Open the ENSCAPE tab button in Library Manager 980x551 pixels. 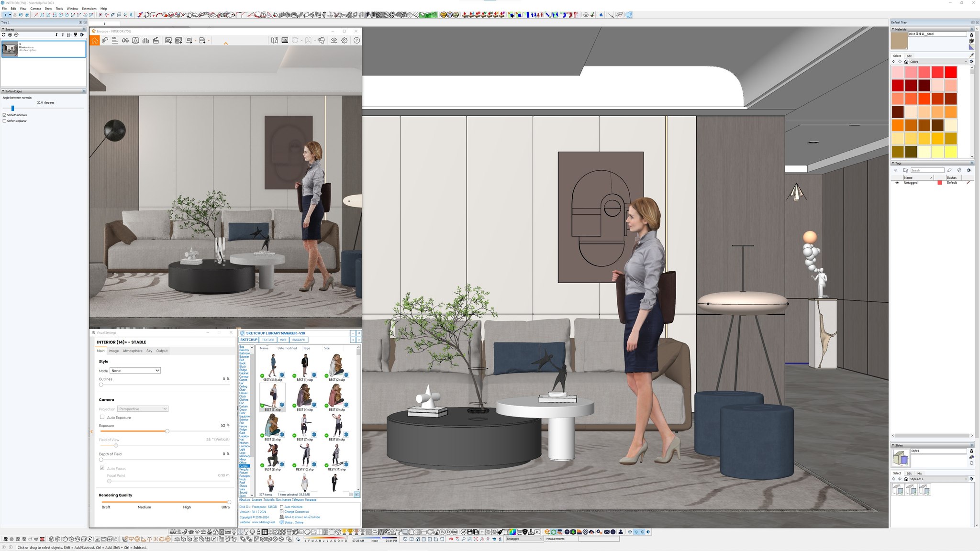[x=299, y=340]
